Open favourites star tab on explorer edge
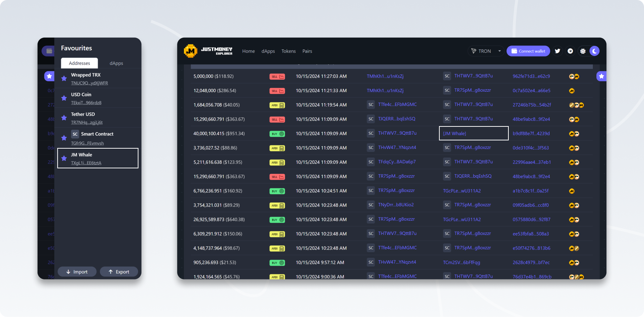 tap(601, 76)
